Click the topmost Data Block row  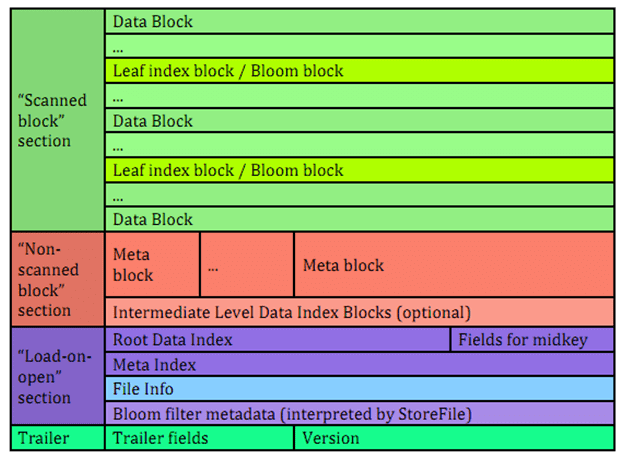pos(359,21)
